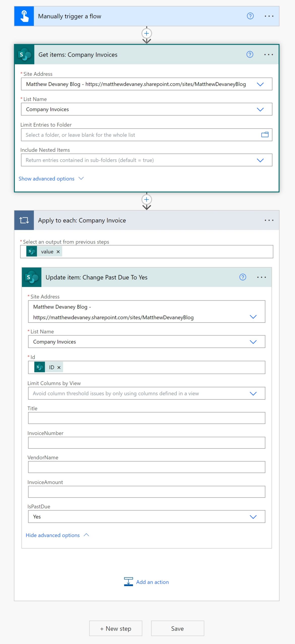Open help for Update item action
295x644 pixels.
243,277
